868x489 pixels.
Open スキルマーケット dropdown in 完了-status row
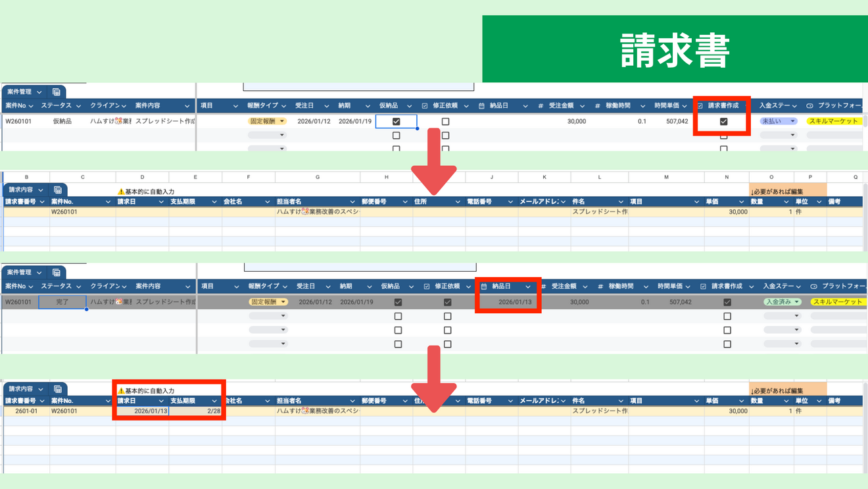pyautogui.click(x=840, y=302)
